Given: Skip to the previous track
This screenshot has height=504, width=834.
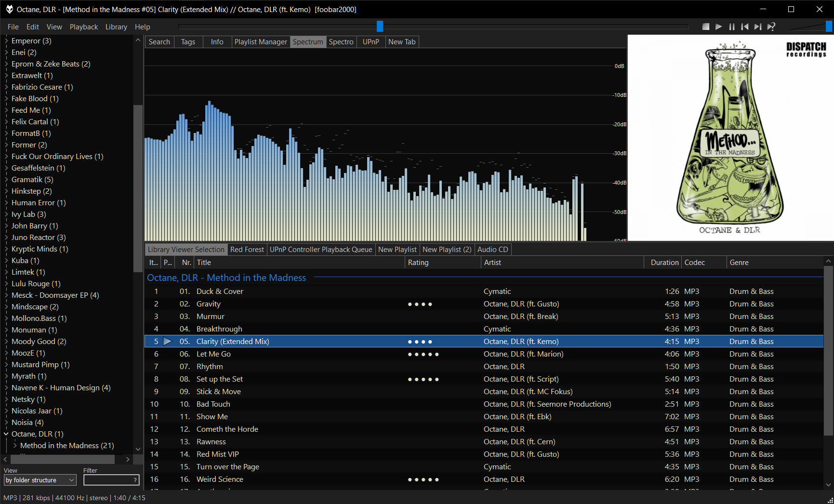Looking at the screenshot, I should click(x=745, y=27).
